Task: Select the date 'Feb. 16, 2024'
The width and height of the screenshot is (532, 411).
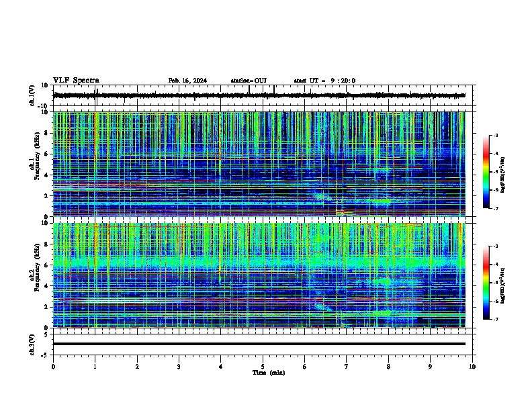Action: point(187,81)
